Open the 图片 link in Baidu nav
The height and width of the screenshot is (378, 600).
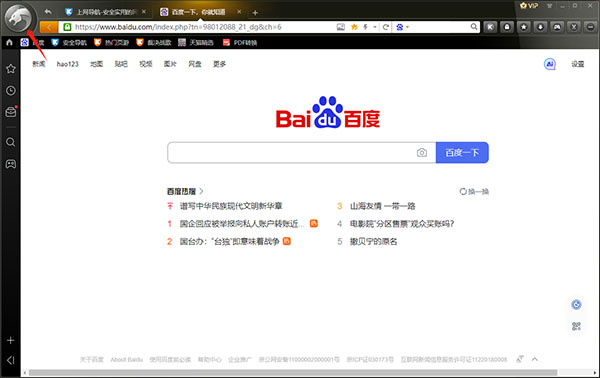(x=170, y=64)
